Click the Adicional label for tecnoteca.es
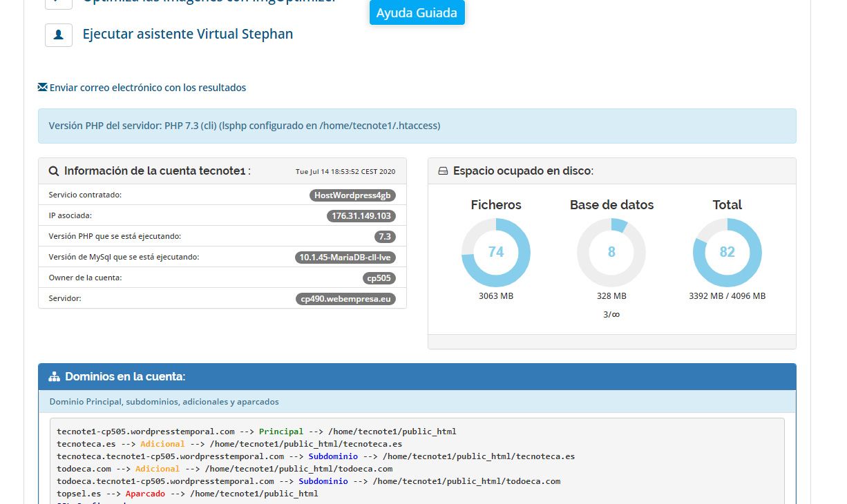 [162, 444]
